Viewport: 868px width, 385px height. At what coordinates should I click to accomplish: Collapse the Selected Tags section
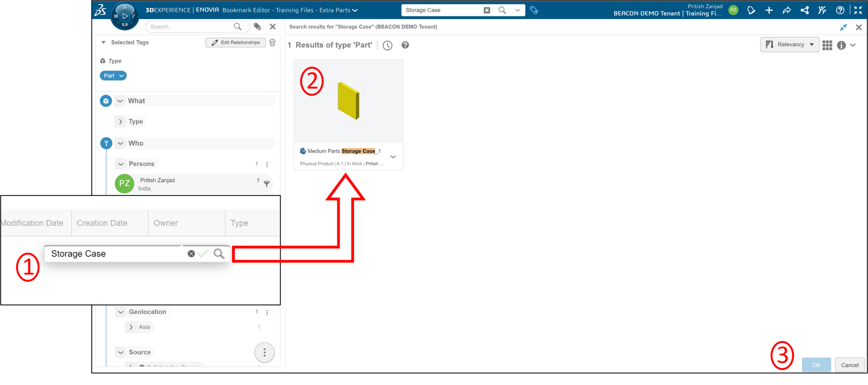pyautogui.click(x=103, y=42)
